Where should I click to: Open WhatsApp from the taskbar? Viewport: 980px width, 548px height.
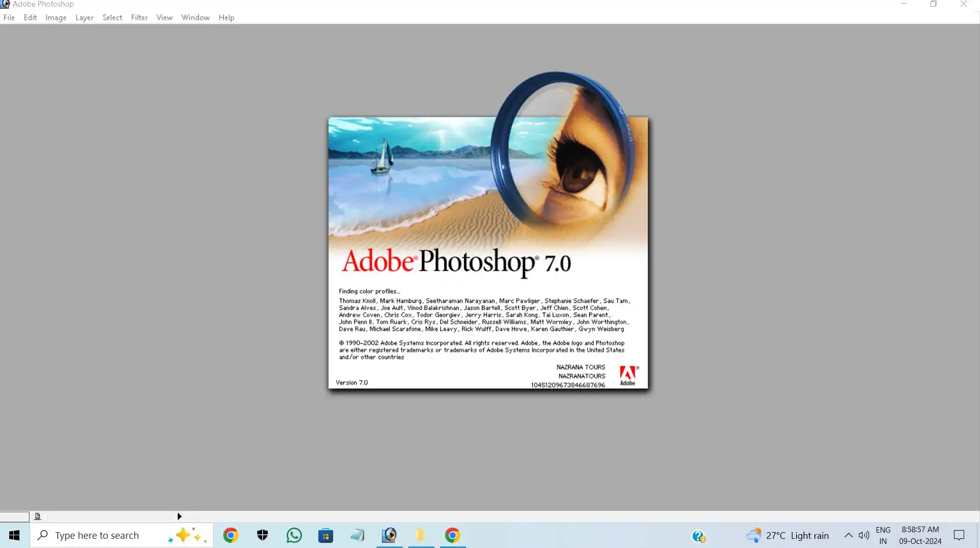294,535
